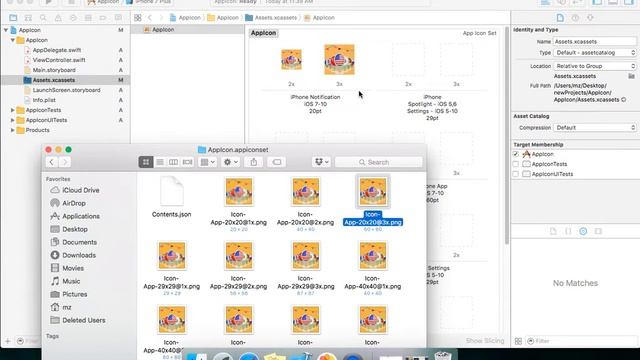Open the Location dropdown Relative to Group

tap(595, 66)
